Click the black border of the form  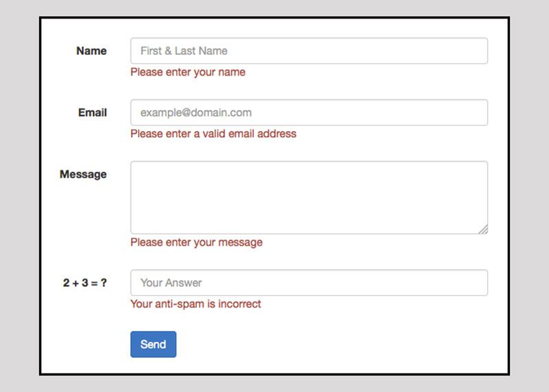(x=274, y=18)
